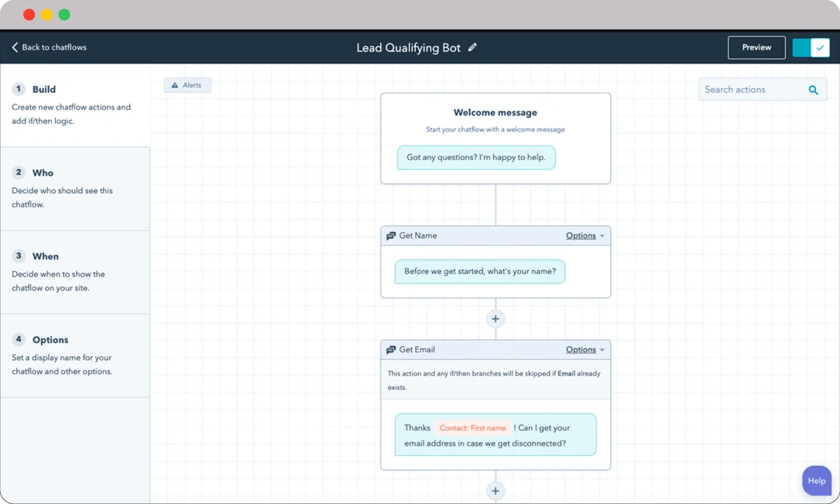The height and width of the screenshot is (504, 840).
Task: Open the Alerts button
Action: (187, 85)
